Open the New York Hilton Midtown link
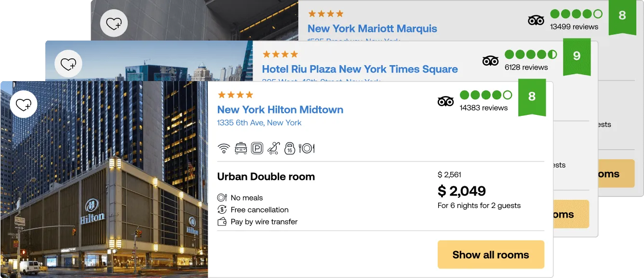Viewport: 644px width, 278px height. (280, 110)
